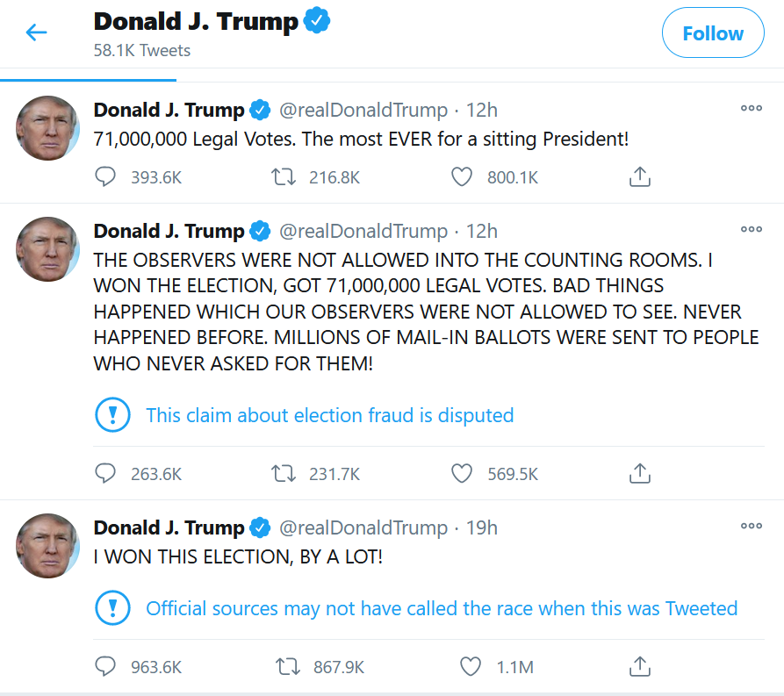Like the "OBSERVERS WERE NOT ALLOWED" tweet
Image resolution: width=784 pixels, height=696 pixels.
[462, 474]
